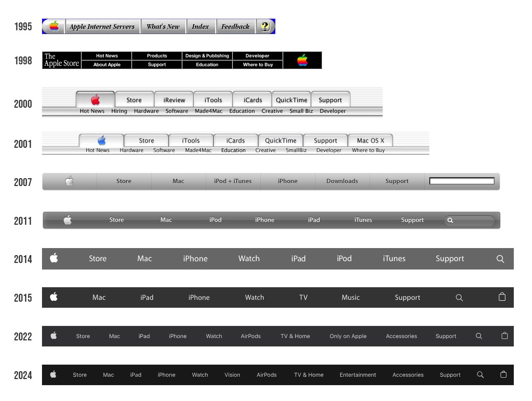Open Apple Internet Servers in 1995 bar

pos(102,27)
